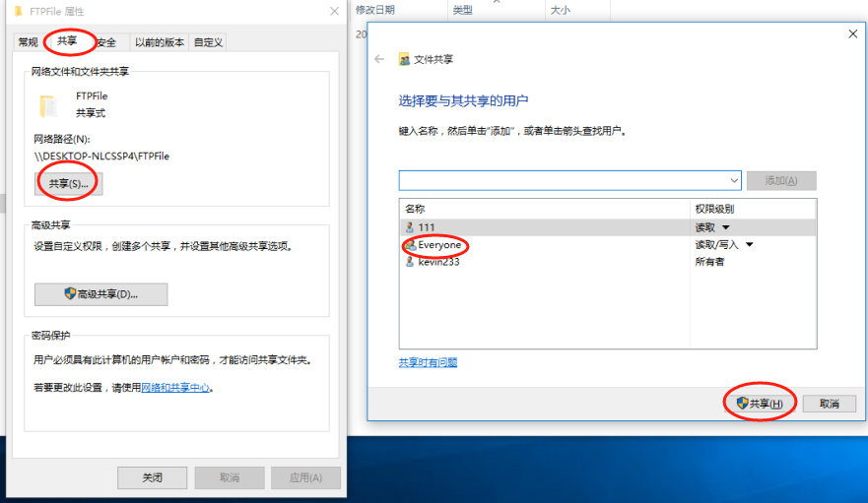Open 读取 permission dropdown for user 111
The width and height of the screenshot is (868, 503).
point(726,227)
